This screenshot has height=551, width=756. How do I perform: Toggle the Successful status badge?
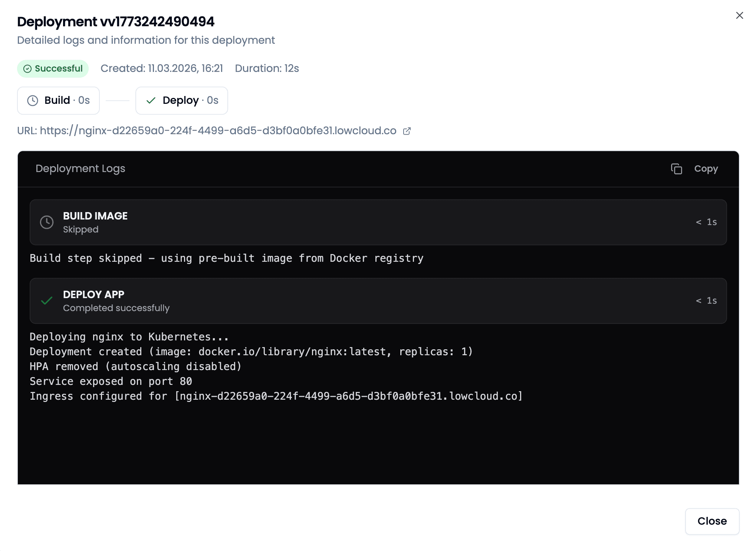click(53, 68)
